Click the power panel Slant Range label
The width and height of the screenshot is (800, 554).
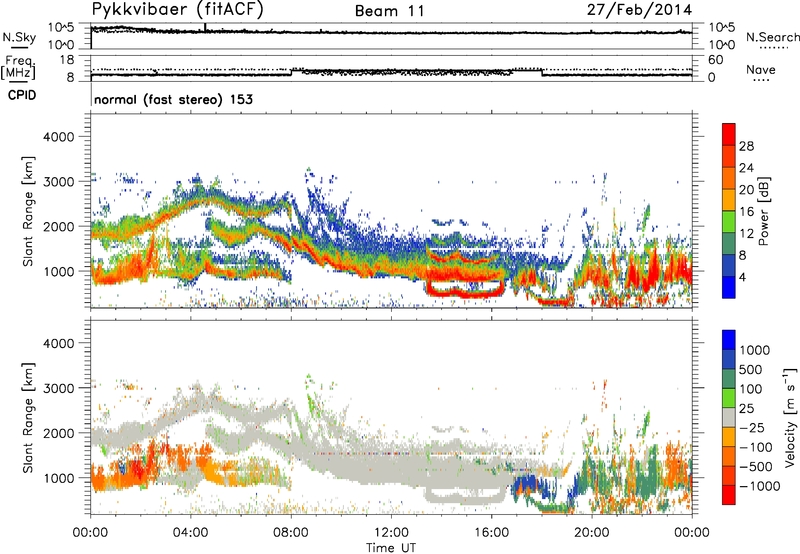click(x=28, y=211)
